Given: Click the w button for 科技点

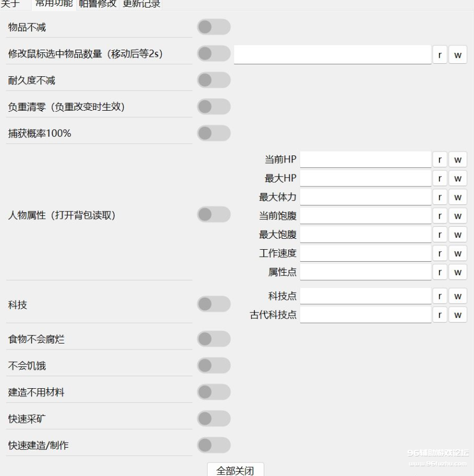Looking at the screenshot, I should pos(458,296).
